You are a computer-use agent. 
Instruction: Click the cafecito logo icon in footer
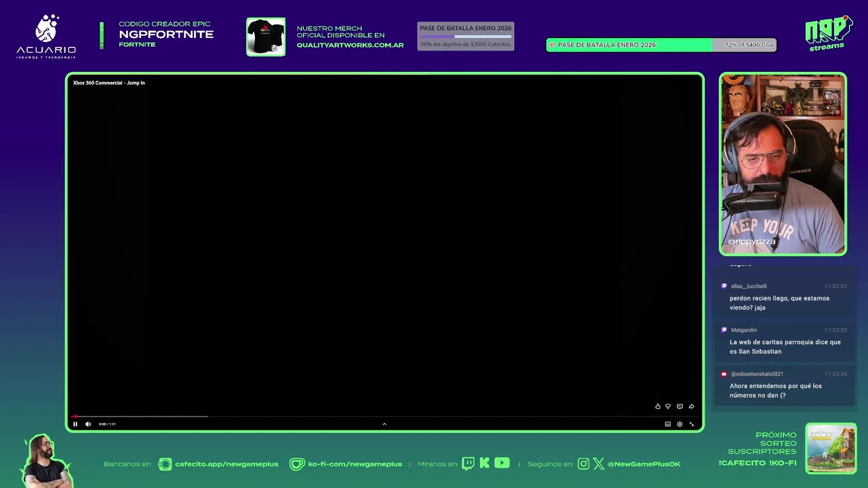165,464
